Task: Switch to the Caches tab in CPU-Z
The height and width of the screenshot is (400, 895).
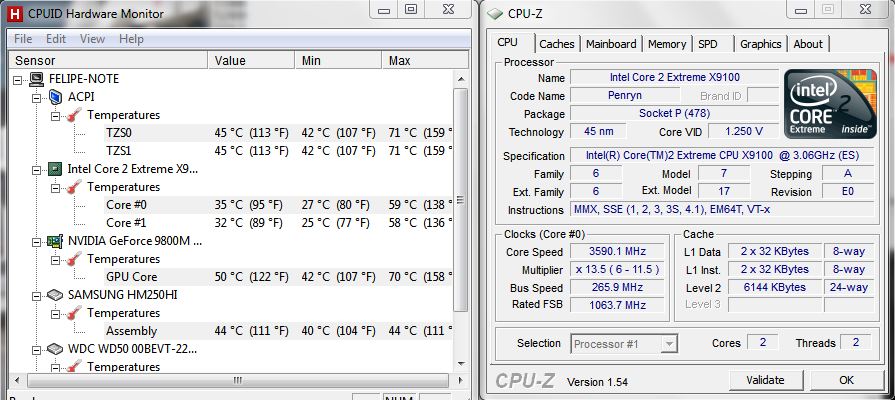Action: click(x=557, y=44)
